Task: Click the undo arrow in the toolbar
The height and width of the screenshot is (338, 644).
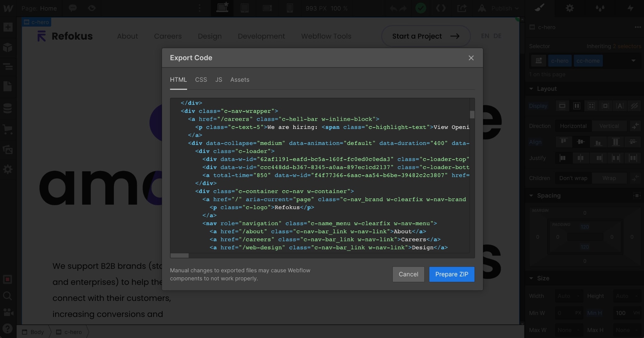Action: tap(393, 8)
